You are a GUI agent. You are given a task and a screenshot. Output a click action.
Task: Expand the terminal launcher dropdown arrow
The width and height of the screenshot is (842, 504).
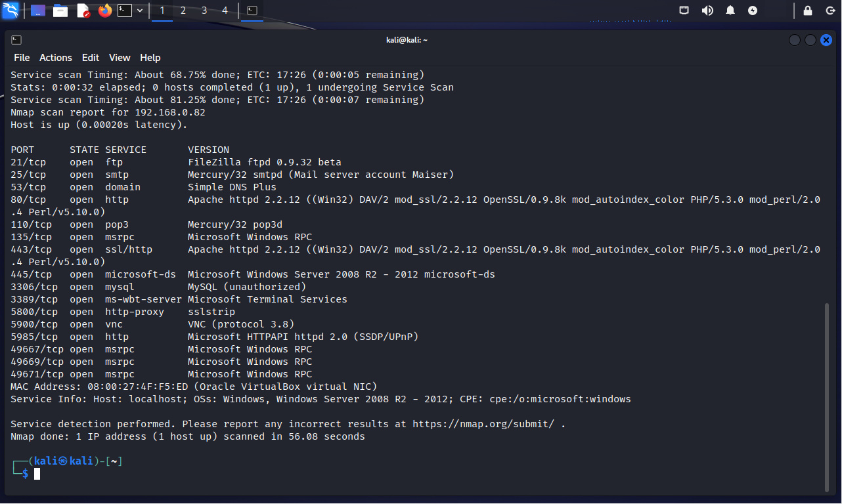click(140, 10)
